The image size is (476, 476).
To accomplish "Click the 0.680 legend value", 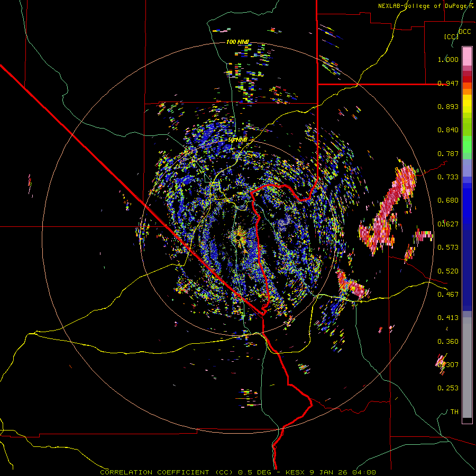I will coord(448,200).
